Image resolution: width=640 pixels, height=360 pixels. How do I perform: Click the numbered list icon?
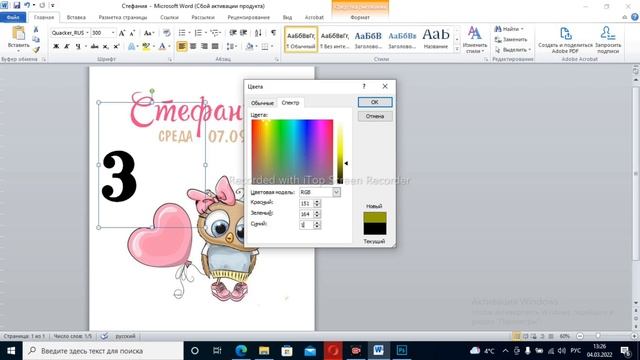198,33
